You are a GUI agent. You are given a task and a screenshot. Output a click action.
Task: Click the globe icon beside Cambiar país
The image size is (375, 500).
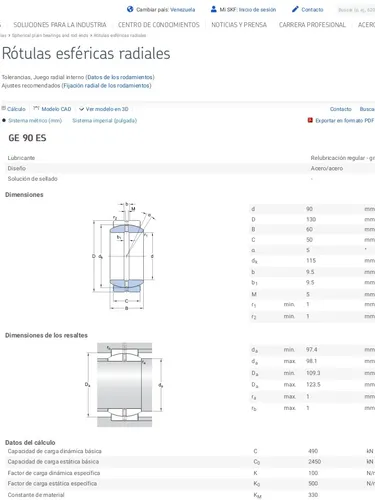pos(130,9)
